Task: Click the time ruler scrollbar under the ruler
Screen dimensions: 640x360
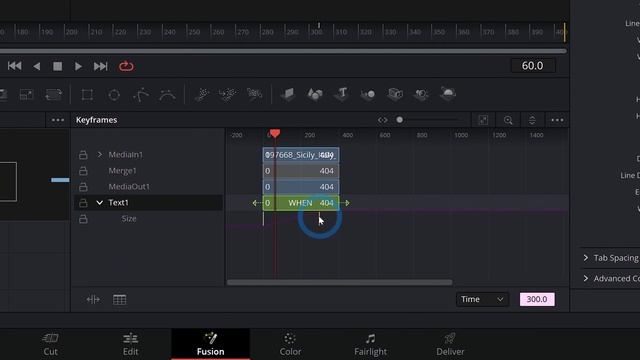Action: point(282,51)
